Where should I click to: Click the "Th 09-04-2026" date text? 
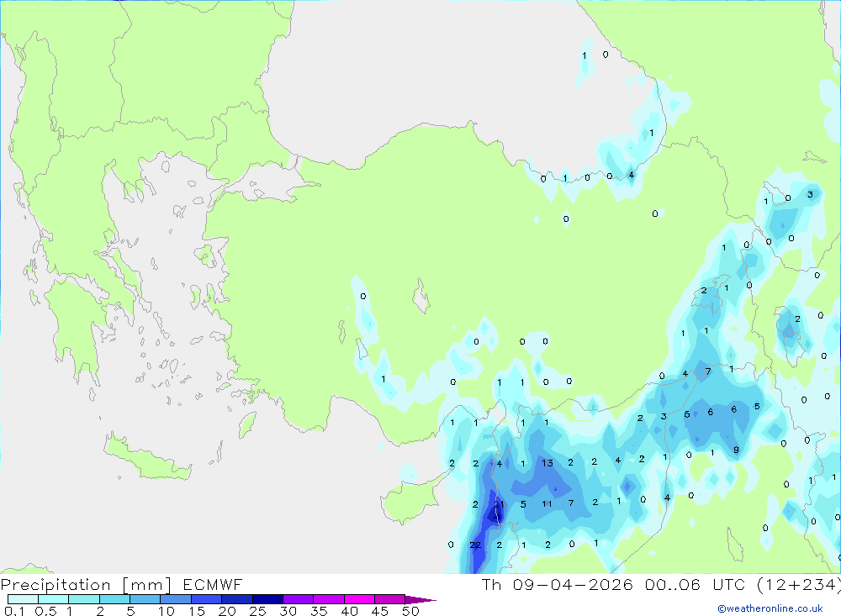tap(558, 584)
